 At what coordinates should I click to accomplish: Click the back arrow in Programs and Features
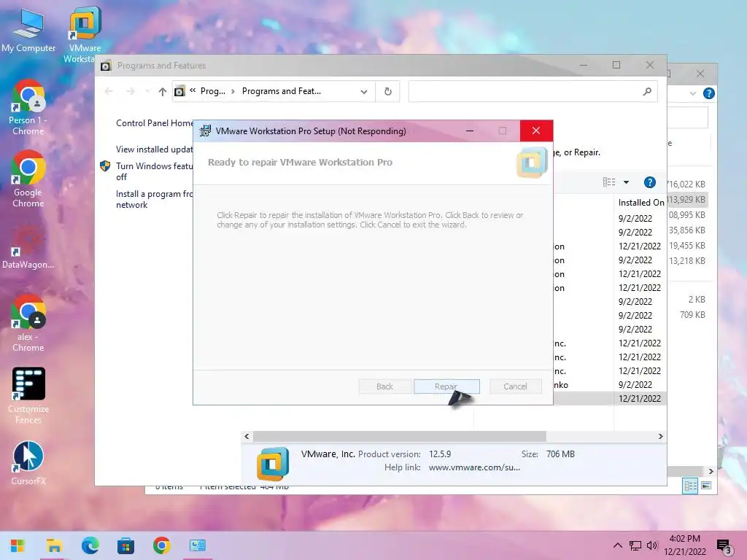[x=109, y=91]
